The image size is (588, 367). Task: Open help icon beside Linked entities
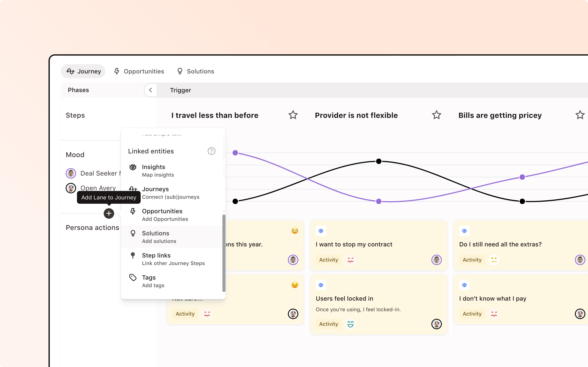click(211, 151)
